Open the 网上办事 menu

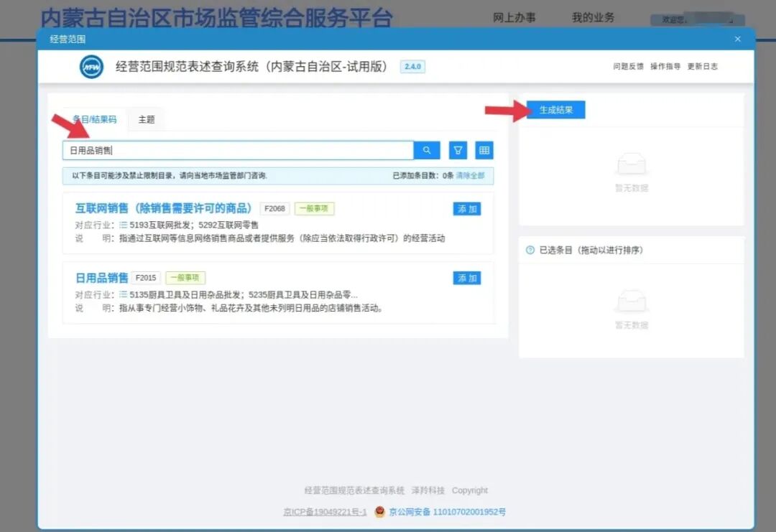(x=514, y=18)
